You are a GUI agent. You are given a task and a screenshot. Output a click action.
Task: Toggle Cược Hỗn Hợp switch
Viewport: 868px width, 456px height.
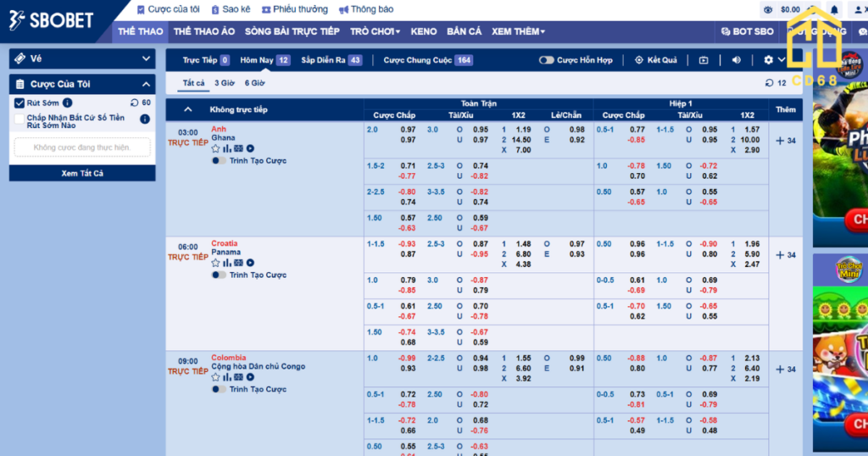click(547, 60)
